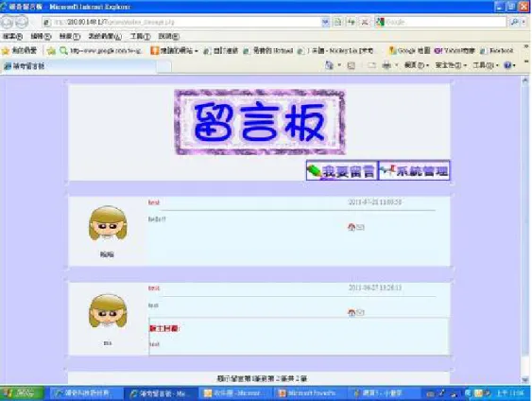Open the address bar history dropdown arrow
532x401 pixels.
pos(325,22)
